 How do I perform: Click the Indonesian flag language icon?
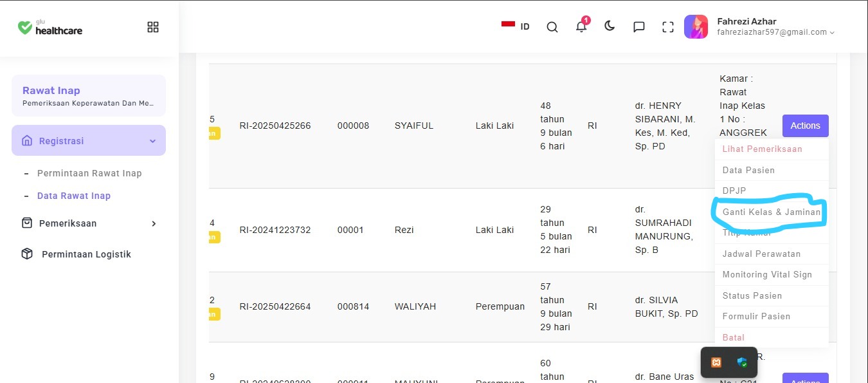(x=508, y=25)
